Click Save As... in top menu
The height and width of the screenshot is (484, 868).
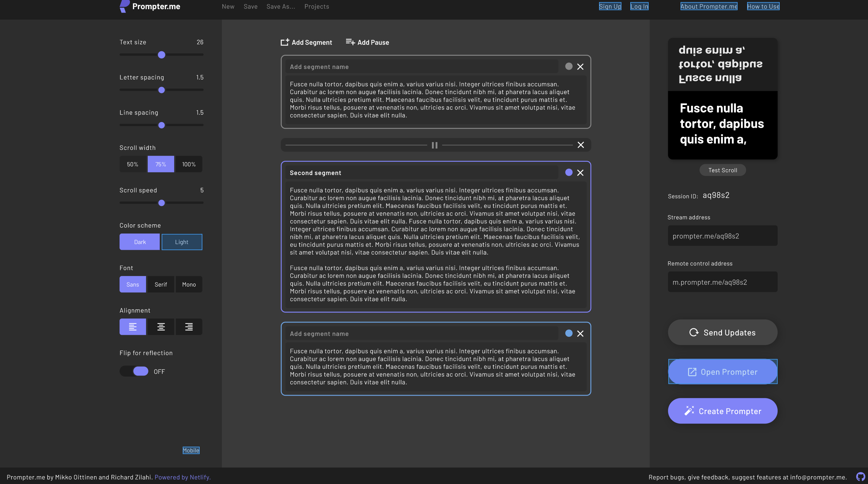(281, 6)
